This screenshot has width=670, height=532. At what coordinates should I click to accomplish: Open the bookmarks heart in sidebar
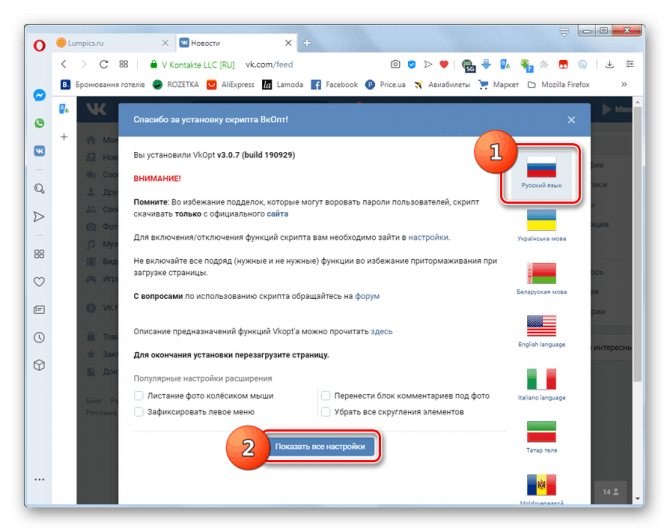click(x=39, y=282)
